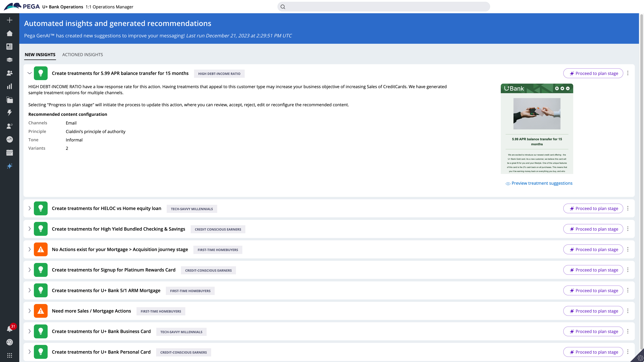Screen dimensions: 644x362
Task: Click the plus Create icon in sidebar
Action: 10,20
